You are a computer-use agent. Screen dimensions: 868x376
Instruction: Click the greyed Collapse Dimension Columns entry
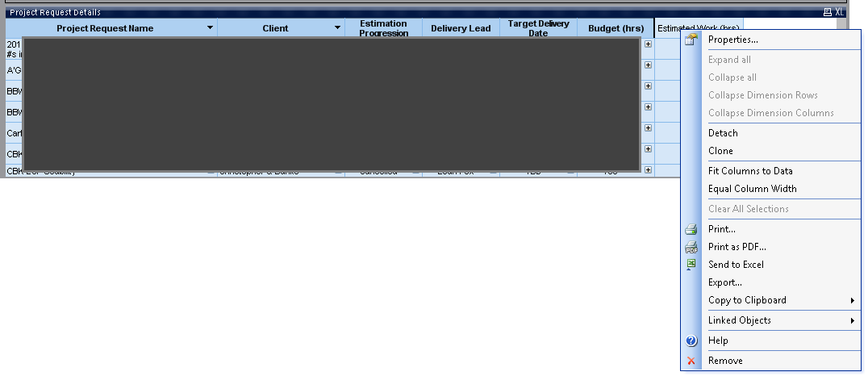(781, 113)
